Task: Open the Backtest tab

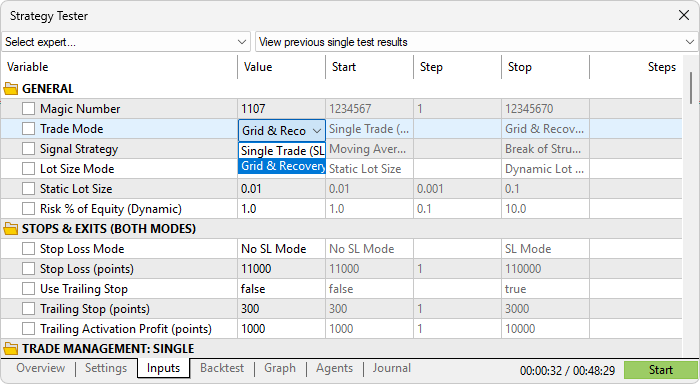Action: pyautogui.click(x=222, y=368)
